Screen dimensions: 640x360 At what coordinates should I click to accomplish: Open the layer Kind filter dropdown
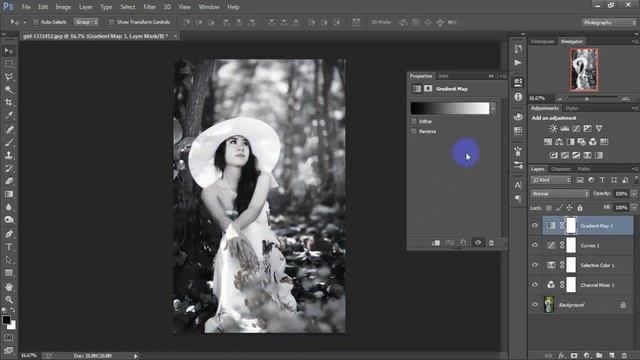551,180
